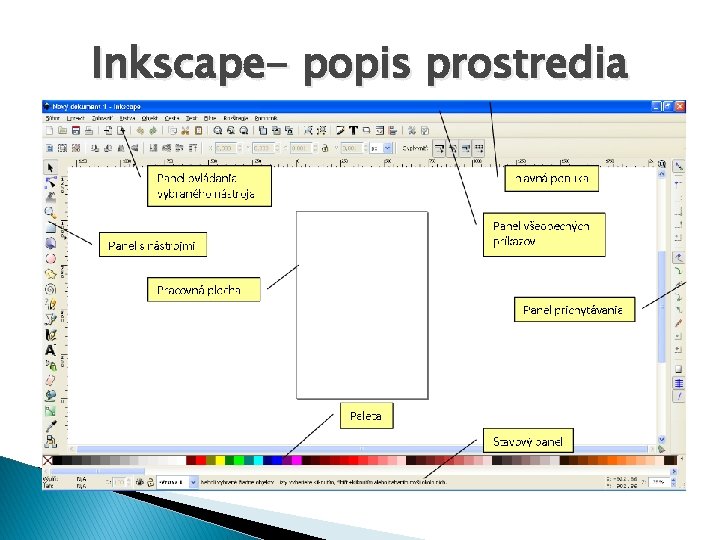Viewport: 720px width, 540px height.
Task: Click the W width stepper arrows
Action: point(315,148)
